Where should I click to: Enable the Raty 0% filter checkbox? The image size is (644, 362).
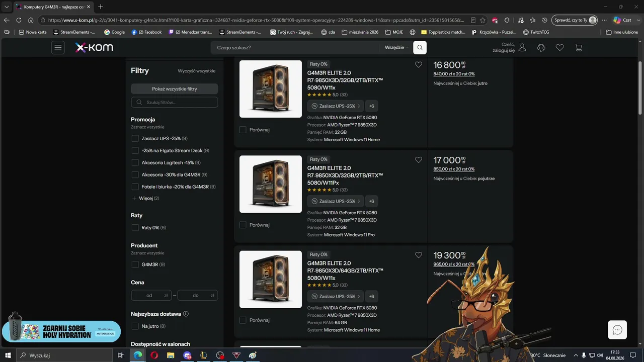(x=135, y=227)
